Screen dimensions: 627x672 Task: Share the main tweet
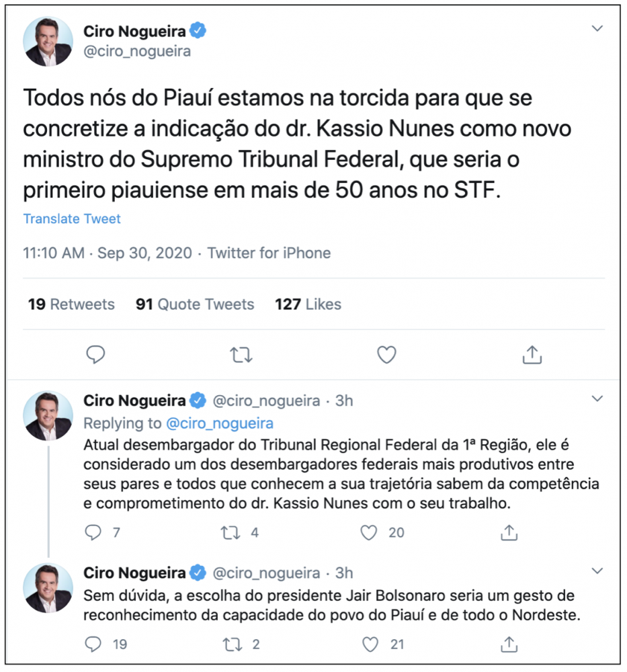(532, 354)
